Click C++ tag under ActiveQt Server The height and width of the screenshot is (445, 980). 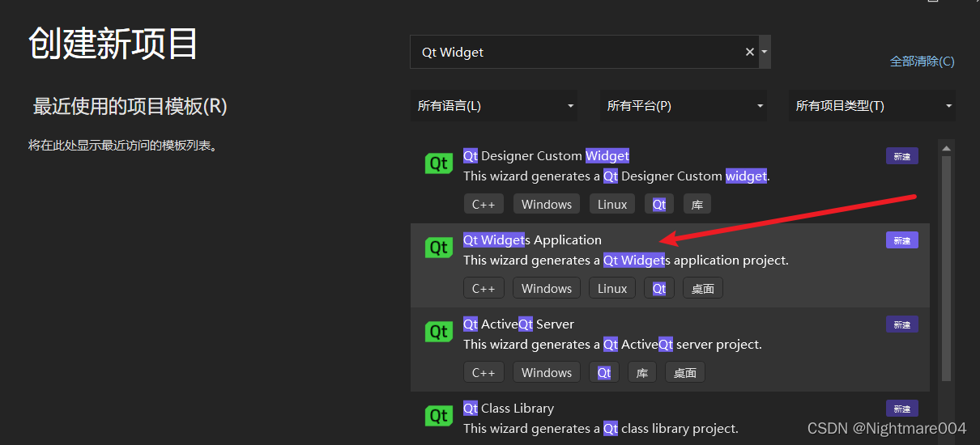pyautogui.click(x=484, y=372)
